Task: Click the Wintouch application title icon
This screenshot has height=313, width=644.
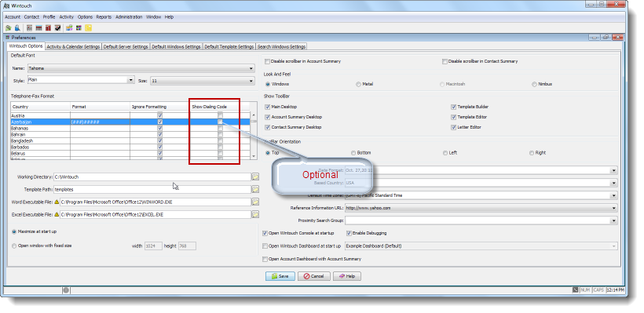Action: coord(6,5)
